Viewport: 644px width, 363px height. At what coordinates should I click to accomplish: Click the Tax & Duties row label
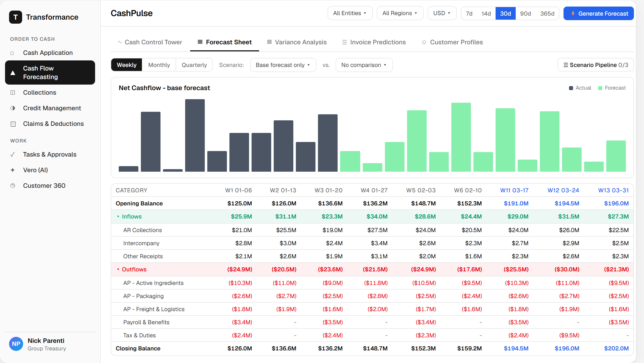click(x=139, y=336)
